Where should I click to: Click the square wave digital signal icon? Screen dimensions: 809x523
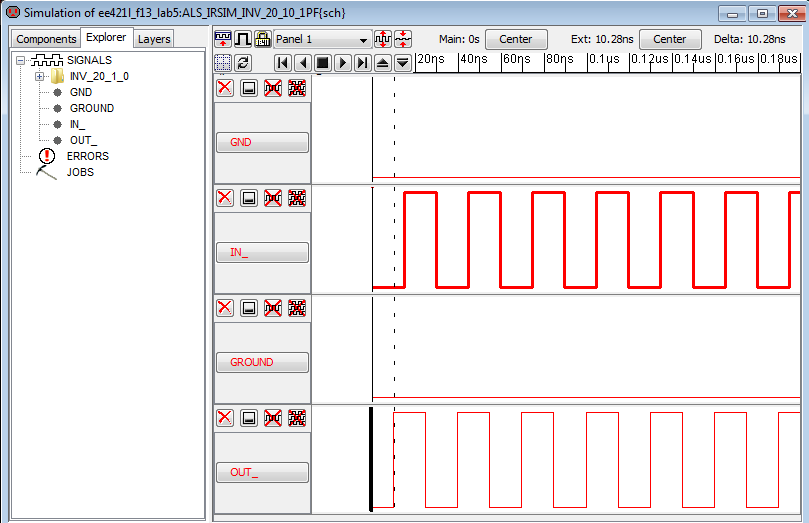243,39
